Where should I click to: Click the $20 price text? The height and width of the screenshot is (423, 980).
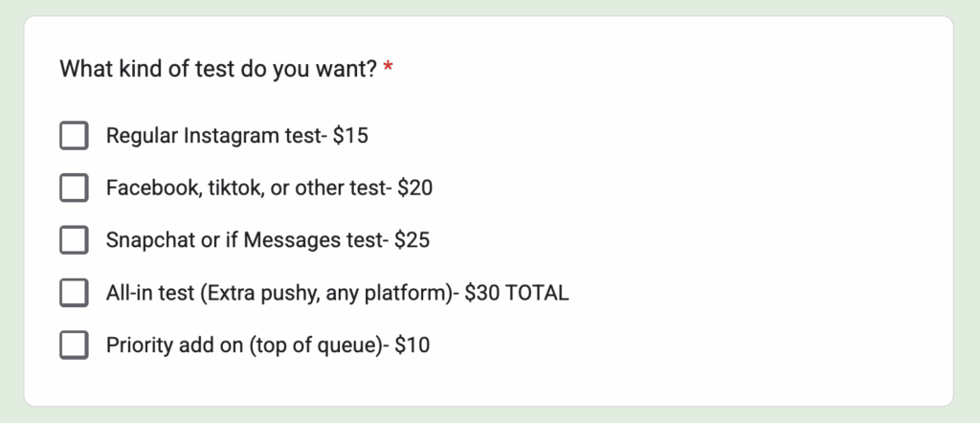[x=414, y=189]
